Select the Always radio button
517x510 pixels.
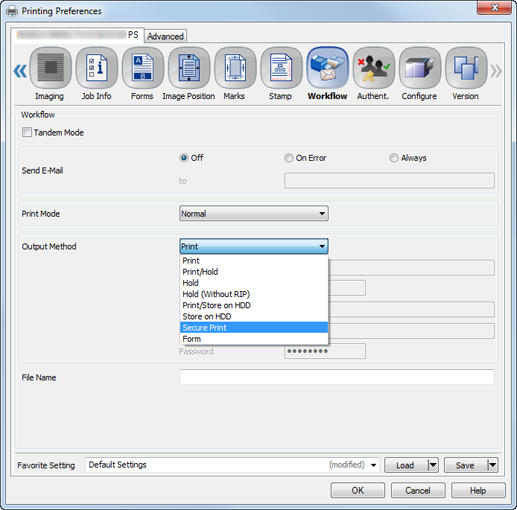(x=394, y=158)
